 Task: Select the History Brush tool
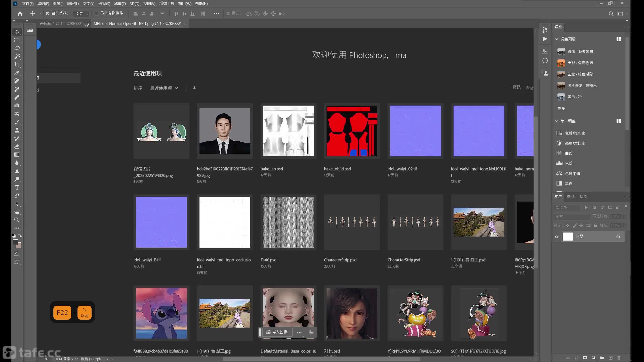(17, 138)
